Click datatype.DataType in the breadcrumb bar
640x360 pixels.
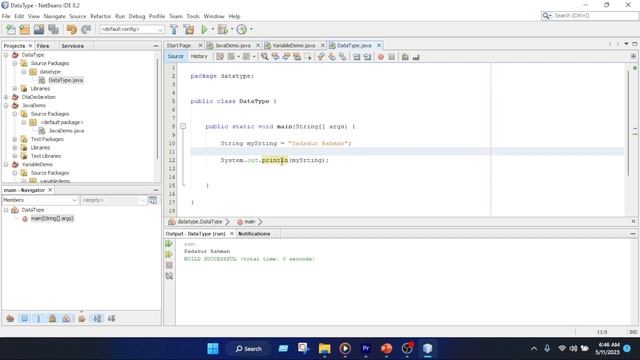point(200,222)
